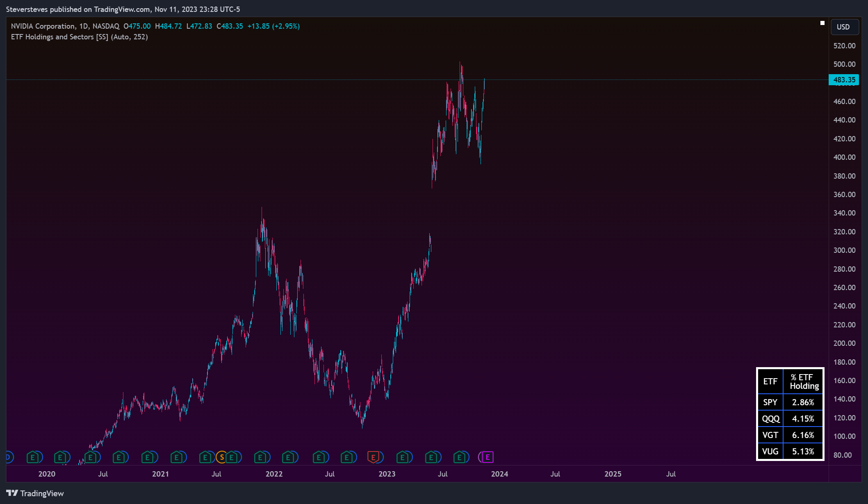The width and height of the screenshot is (868, 504).
Task: Click the 100.00 price axis label
Action: point(844,436)
